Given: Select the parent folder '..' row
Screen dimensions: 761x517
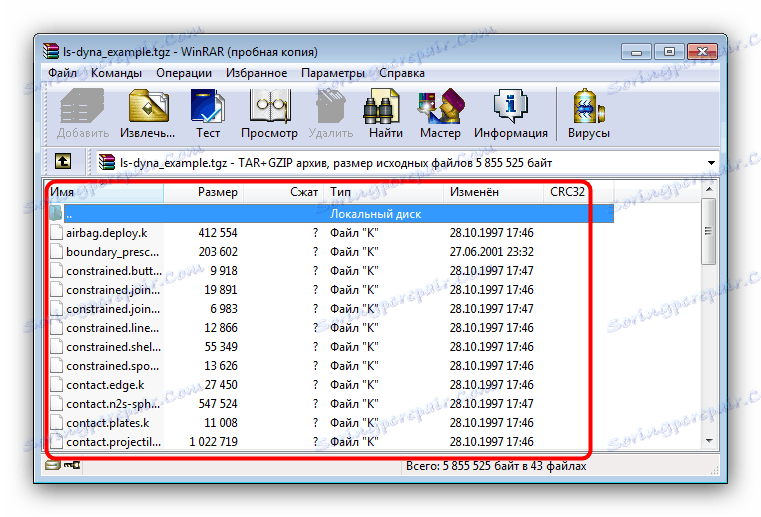Looking at the screenshot, I should tap(331, 214).
